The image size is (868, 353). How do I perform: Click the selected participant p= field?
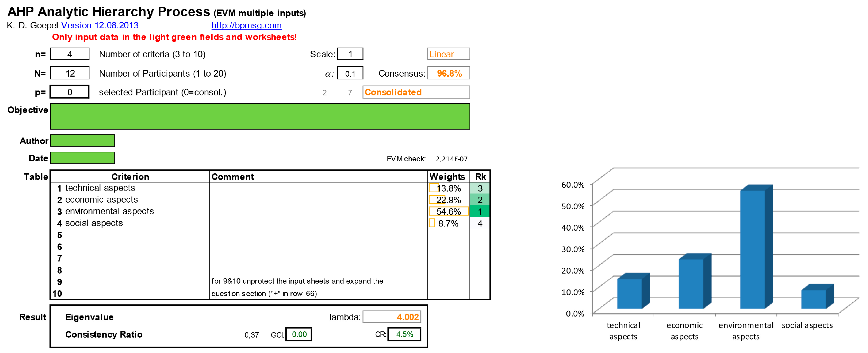click(x=70, y=92)
